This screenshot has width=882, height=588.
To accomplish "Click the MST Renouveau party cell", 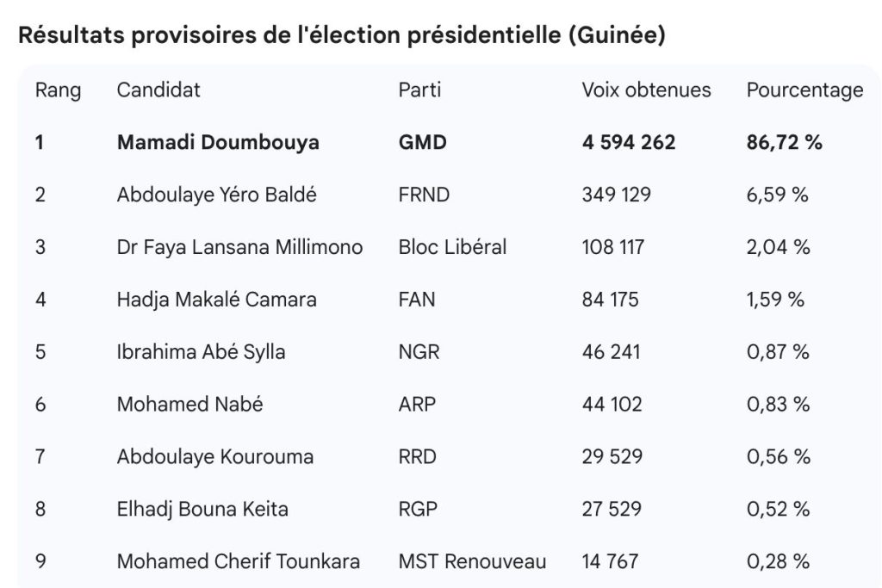I will coord(472,562).
